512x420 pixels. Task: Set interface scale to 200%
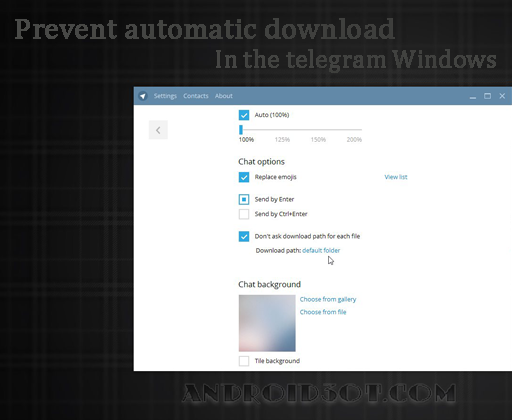click(354, 139)
